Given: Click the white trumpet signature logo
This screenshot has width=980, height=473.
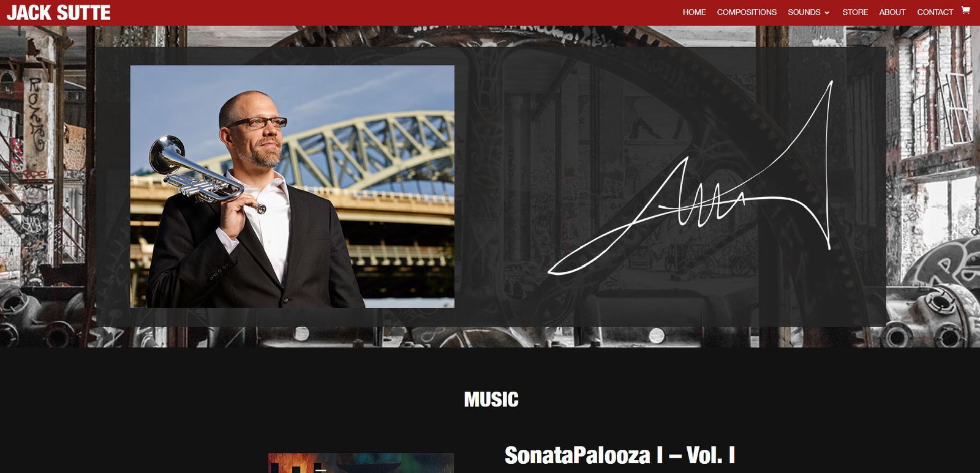Looking at the screenshot, I should pyautogui.click(x=690, y=178).
